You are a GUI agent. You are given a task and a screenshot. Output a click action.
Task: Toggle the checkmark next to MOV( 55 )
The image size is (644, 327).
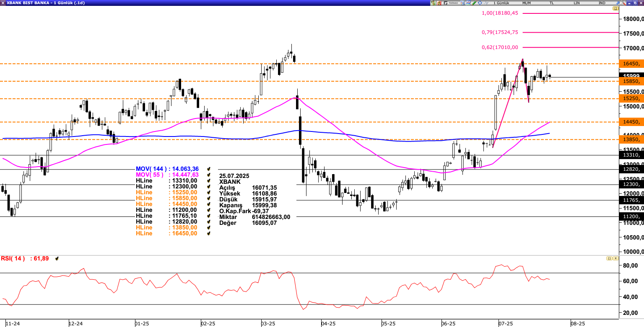208,175
